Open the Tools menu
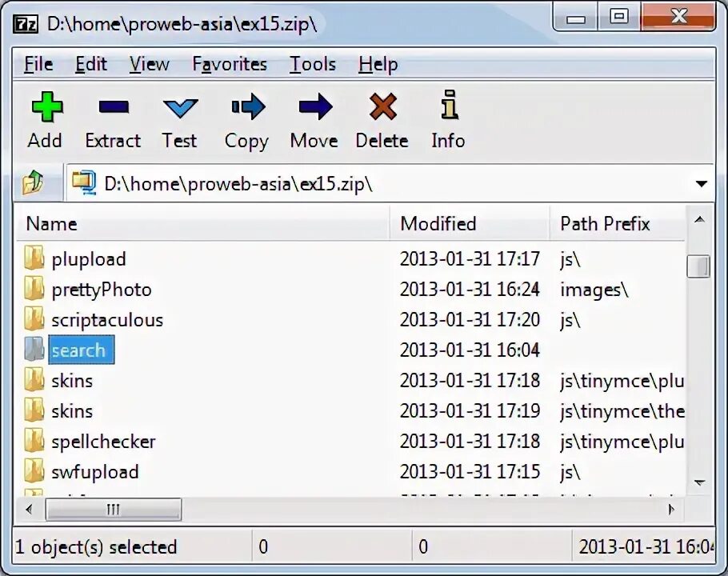This screenshot has height=576, width=728. click(312, 64)
